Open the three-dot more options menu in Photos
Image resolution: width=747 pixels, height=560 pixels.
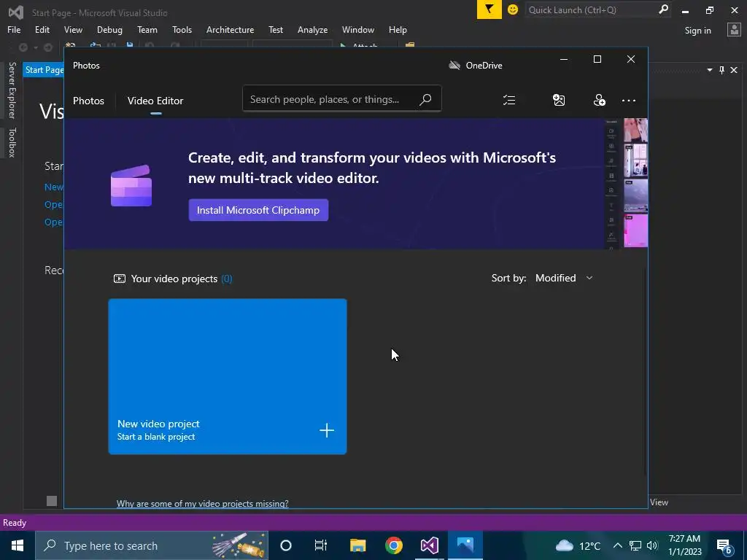(x=629, y=101)
